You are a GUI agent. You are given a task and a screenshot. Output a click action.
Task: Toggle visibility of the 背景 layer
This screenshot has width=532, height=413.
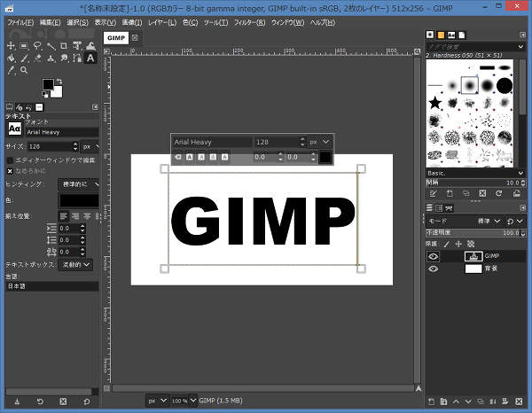434,269
